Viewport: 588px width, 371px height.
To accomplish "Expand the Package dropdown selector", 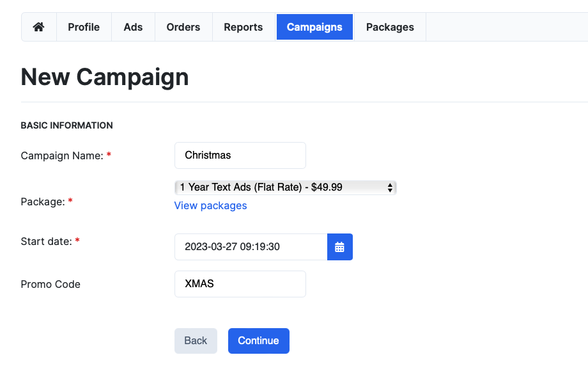I will tap(286, 187).
